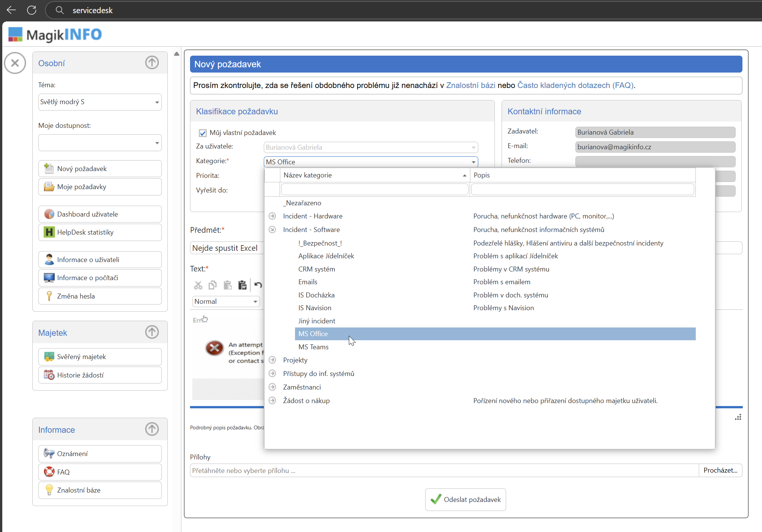
Task: Expand the Incident - Hardware category
Action: (272, 216)
